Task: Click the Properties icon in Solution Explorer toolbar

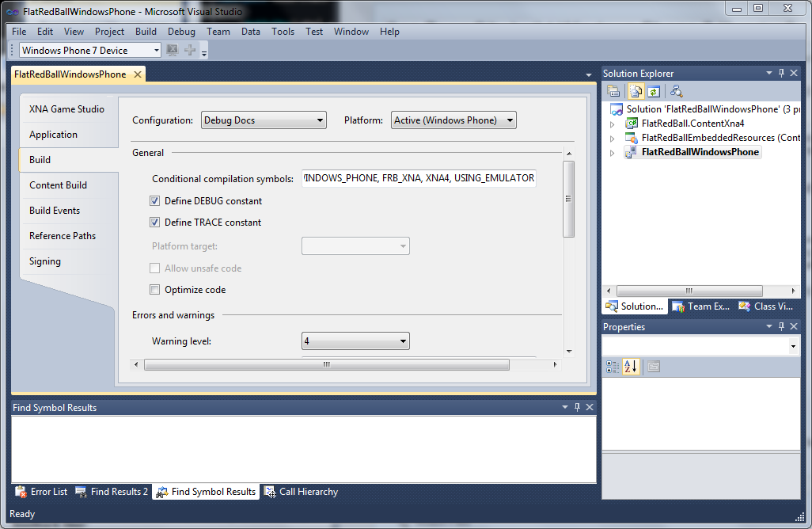Action: [x=613, y=91]
